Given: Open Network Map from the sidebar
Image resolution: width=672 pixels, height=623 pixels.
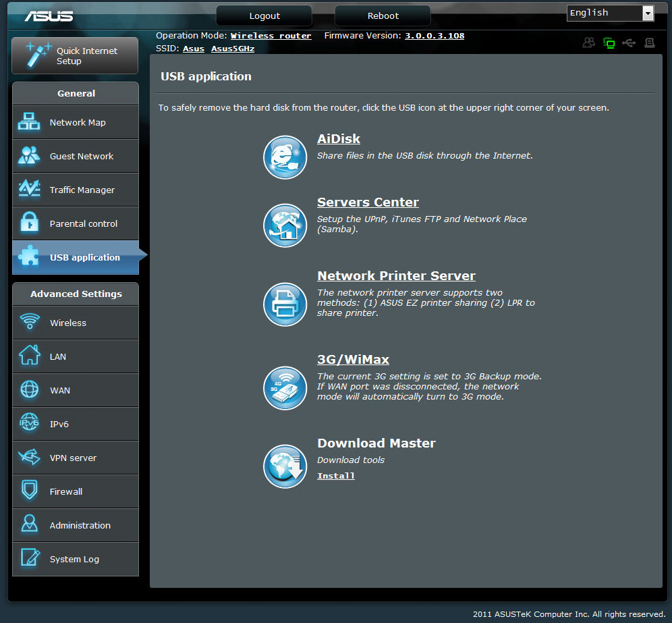Looking at the screenshot, I should coord(76,122).
